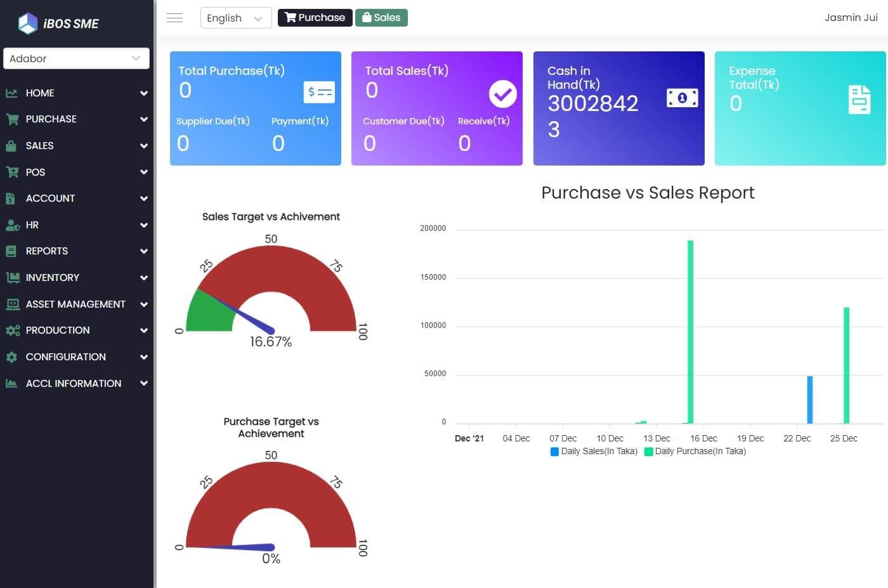
Task: Expand the POS menu chevron
Action: tap(144, 173)
